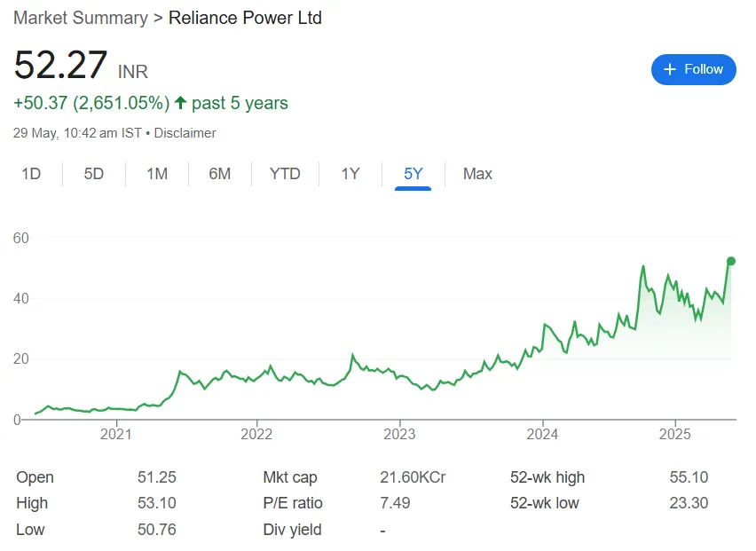Click the 60 label on the y-axis
Image resolution: width=756 pixels, height=551 pixels.
point(20,238)
